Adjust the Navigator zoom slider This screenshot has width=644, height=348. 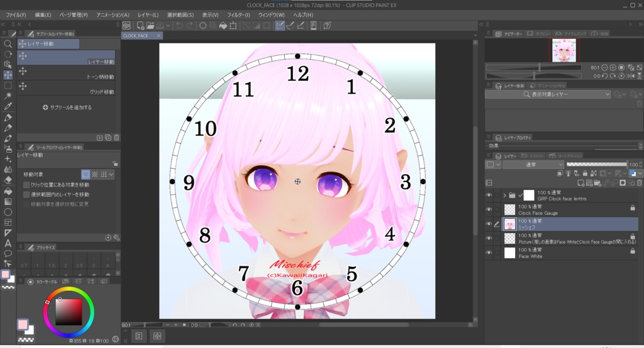coord(534,67)
